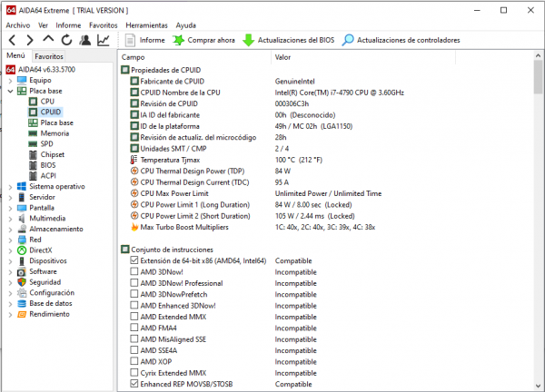Open the Ver menu
This screenshot has width=545, height=392.
coord(43,25)
